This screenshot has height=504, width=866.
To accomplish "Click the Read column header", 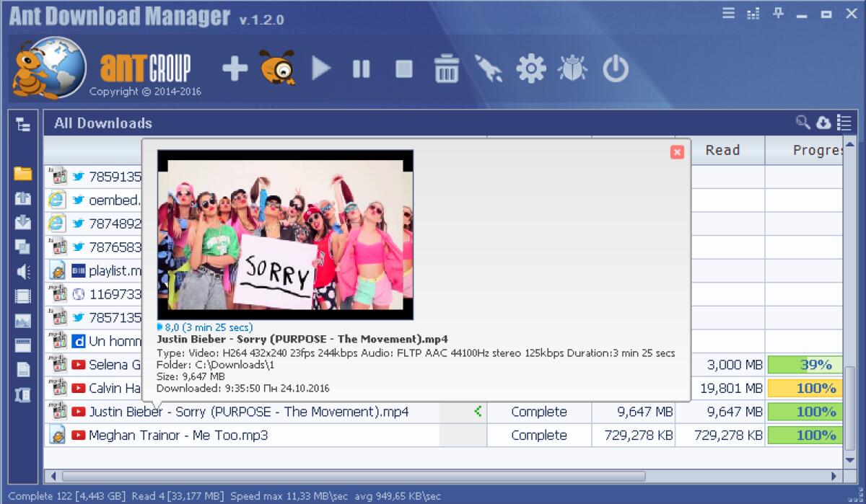I will [722, 150].
